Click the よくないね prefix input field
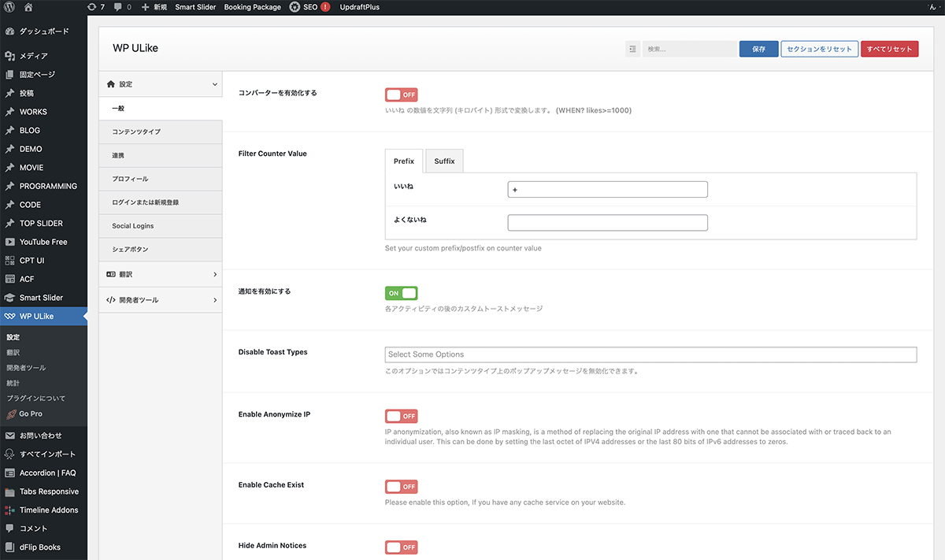 click(x=607, y=223)
